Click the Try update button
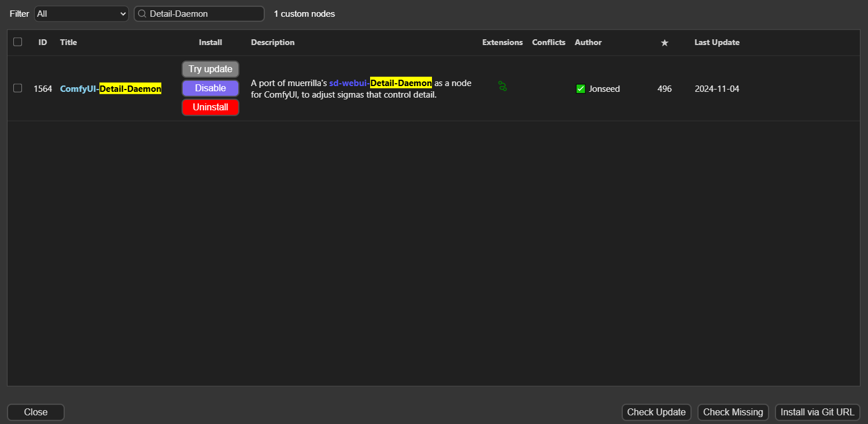This screenshot has width=868, height=424. pos(210,69)
